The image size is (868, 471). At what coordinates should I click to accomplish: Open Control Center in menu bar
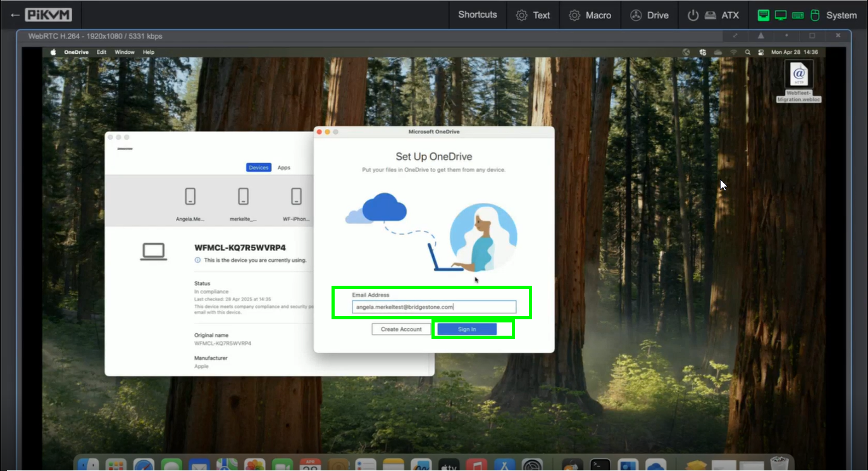[760, 52]
